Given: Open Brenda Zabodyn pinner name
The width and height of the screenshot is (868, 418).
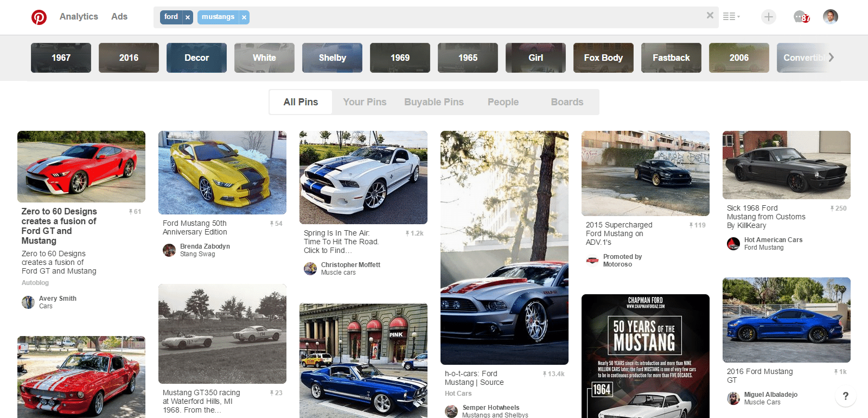Looking at the screenshot, I should pyautogui.click(x=205, y=246).
